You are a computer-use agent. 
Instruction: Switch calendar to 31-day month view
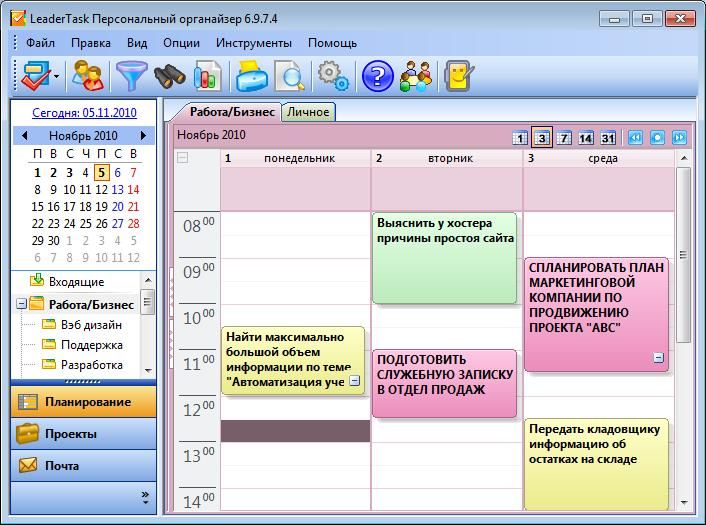point(608,138)
